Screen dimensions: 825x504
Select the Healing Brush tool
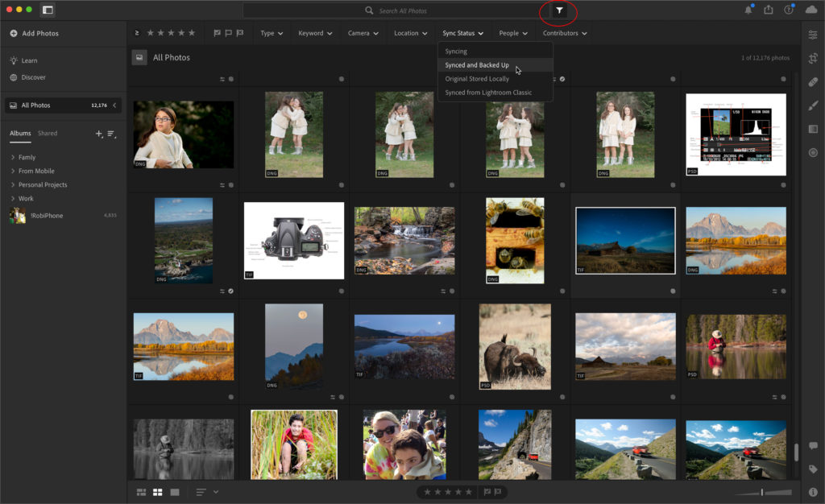[813, 82]
